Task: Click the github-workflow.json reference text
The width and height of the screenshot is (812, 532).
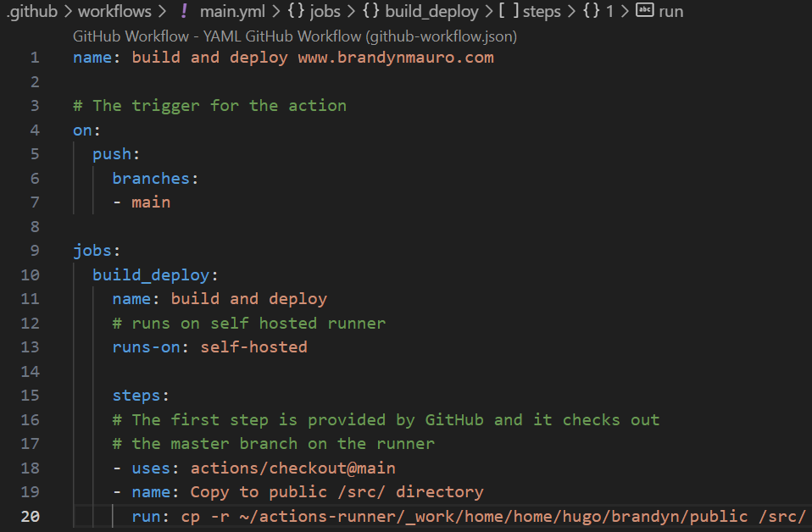Action: (443, 36)
